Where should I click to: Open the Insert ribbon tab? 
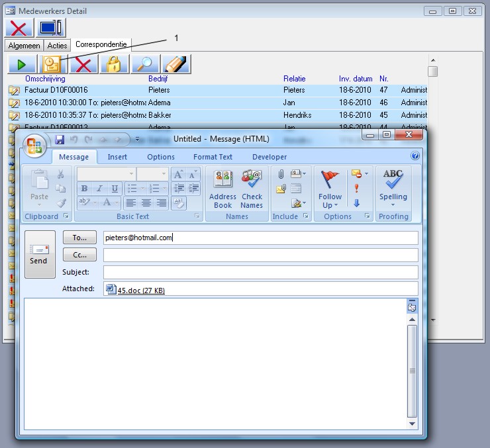(117, 157)
